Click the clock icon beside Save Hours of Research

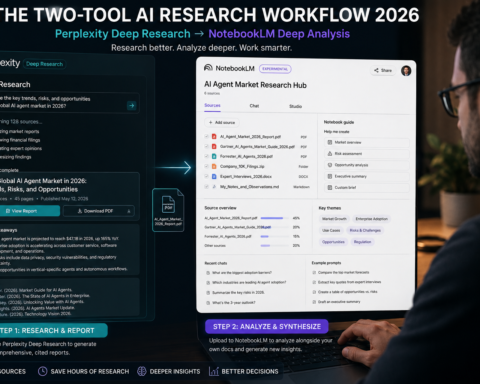(x=42, y=371)
